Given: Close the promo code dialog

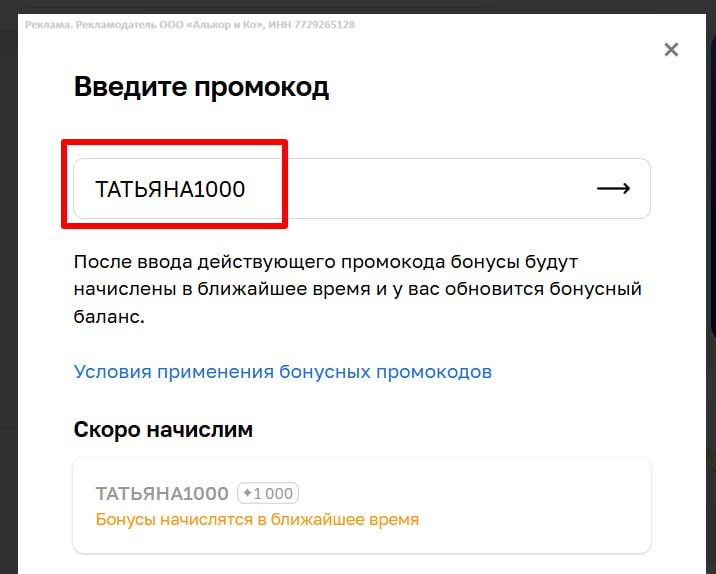Looking at the screenshot, I should coord(671,50).
